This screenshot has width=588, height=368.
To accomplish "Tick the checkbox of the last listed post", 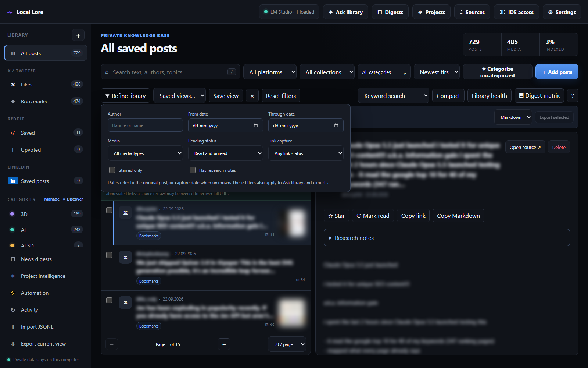I will click(x=109, y=300).
